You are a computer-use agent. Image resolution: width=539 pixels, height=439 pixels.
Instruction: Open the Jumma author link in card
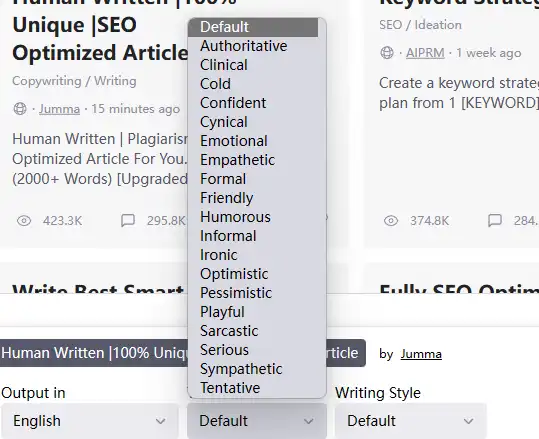(59, 109)
